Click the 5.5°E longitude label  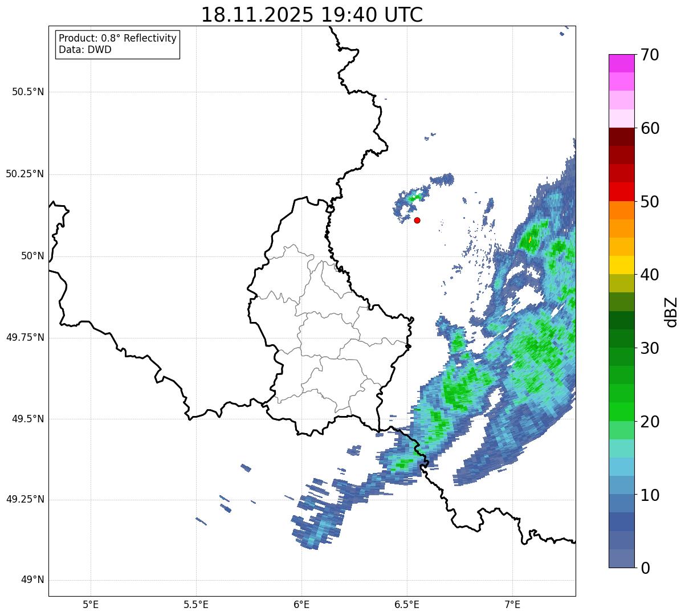click(196, 604)
